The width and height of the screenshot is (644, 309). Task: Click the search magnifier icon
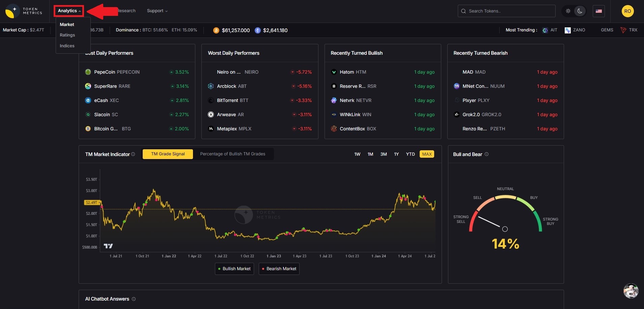pos(464,11)
